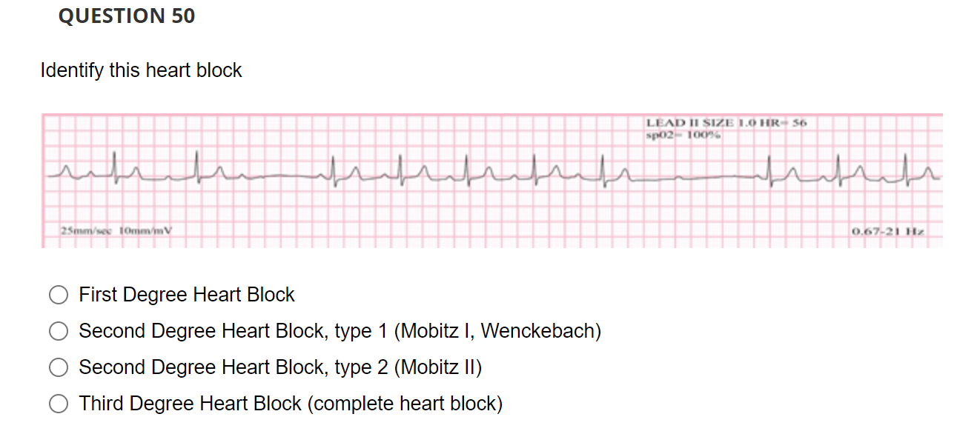The height and width of the screenshot is (434, 980).
Task: Click the 0.67-21 Hz filter label
Action: point(887,230)
